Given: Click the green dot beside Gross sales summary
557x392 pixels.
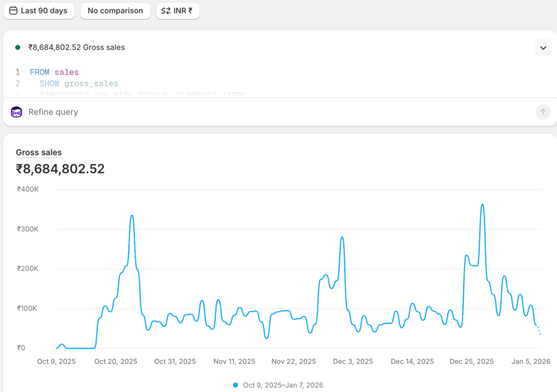Looking at the screenshot, I should click(18, 47).
